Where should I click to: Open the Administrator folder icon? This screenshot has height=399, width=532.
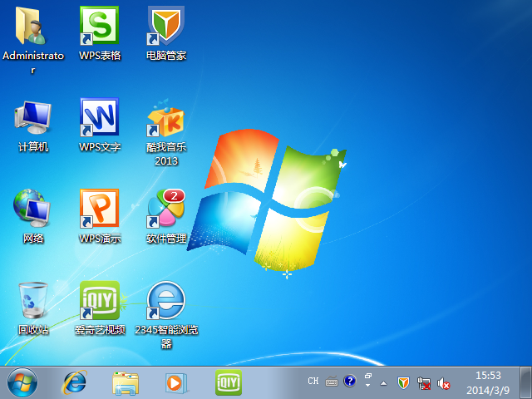pos(33,27)
